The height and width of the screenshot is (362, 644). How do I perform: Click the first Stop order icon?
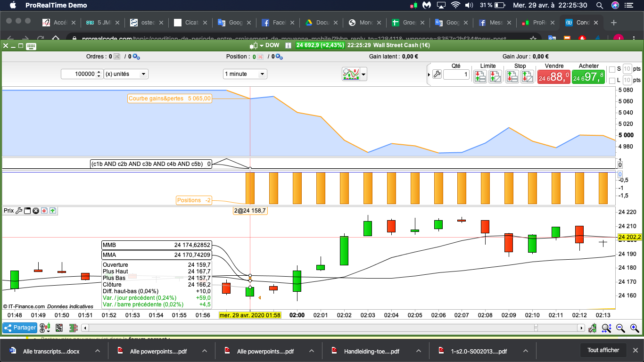pos(512,76)
